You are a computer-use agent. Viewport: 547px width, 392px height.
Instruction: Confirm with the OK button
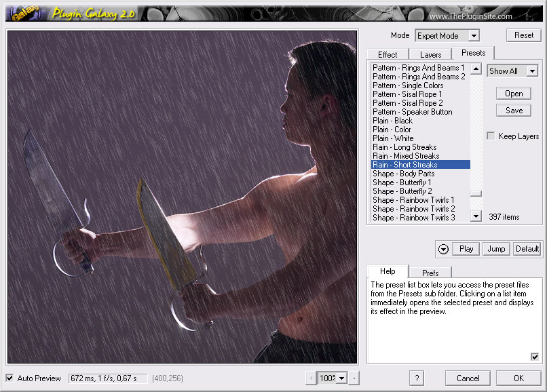(x=518, y=378)
